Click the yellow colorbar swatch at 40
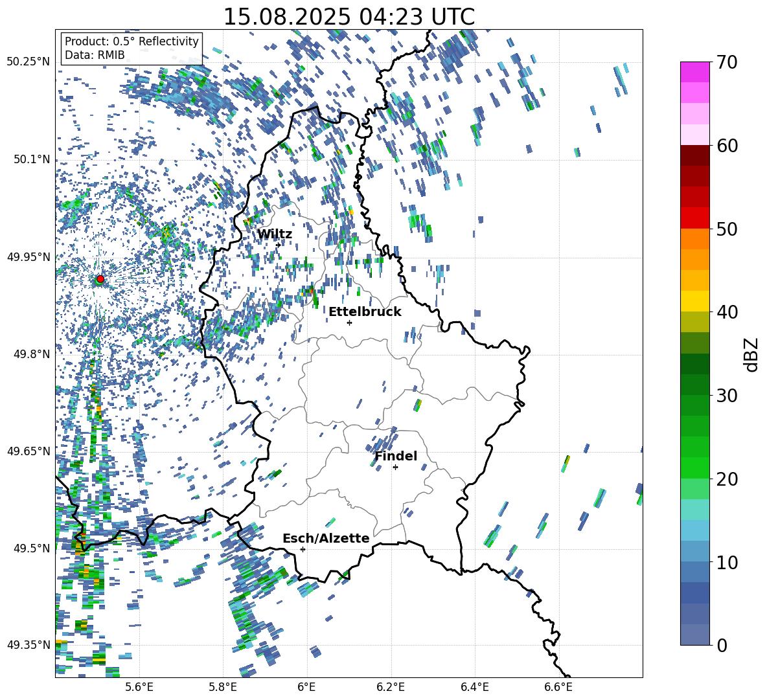 tap(694, 301)
